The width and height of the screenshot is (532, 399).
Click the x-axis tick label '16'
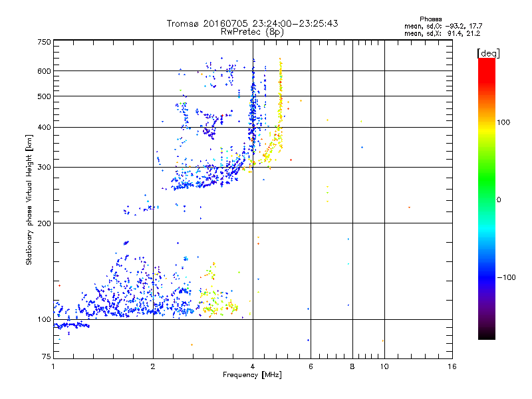[452, 366]
